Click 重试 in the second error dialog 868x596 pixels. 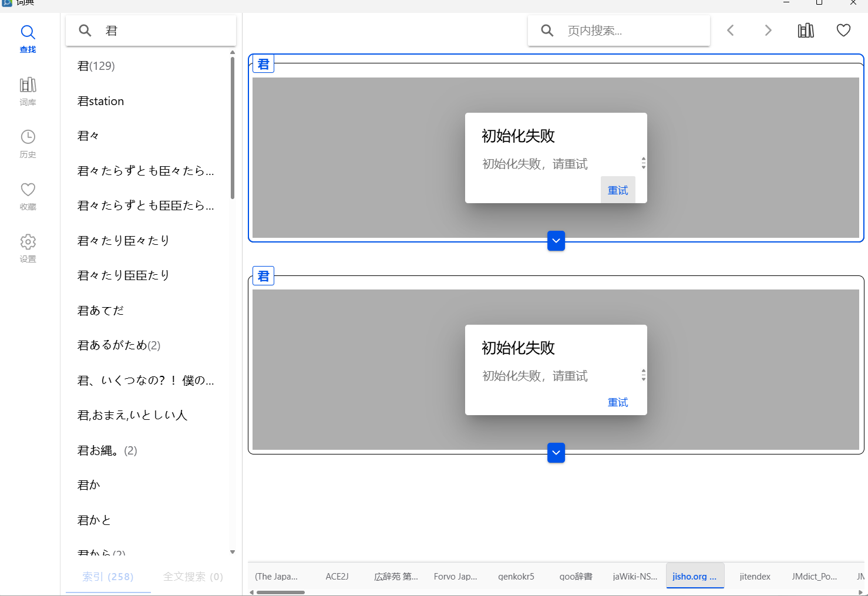(x=618, y=402)
